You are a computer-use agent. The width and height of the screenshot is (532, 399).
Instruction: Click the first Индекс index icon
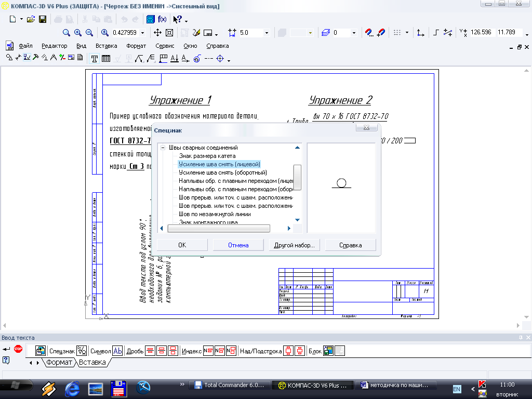pos(208,351)
